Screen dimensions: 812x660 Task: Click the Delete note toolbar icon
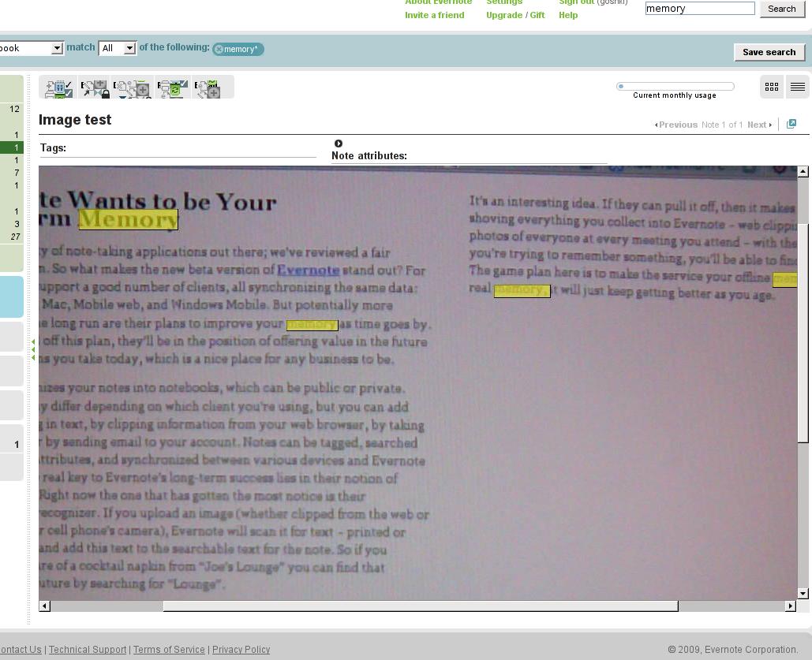click(132, 88)
